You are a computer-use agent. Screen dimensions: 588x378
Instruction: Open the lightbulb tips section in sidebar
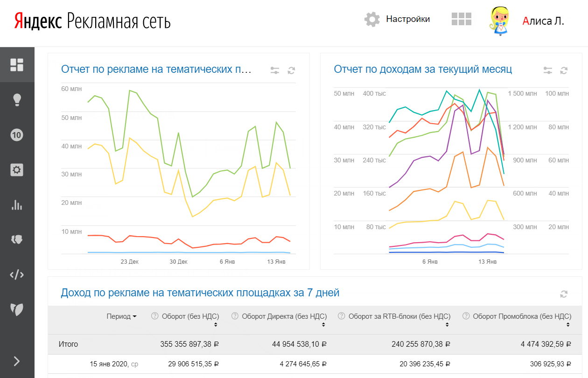17,100
